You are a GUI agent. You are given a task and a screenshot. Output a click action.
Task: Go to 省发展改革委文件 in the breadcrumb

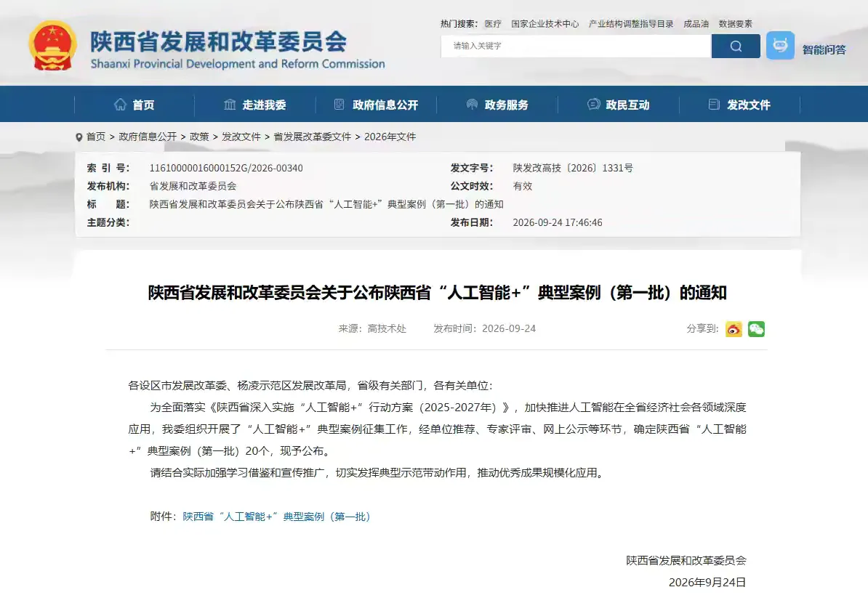(312, 137)
